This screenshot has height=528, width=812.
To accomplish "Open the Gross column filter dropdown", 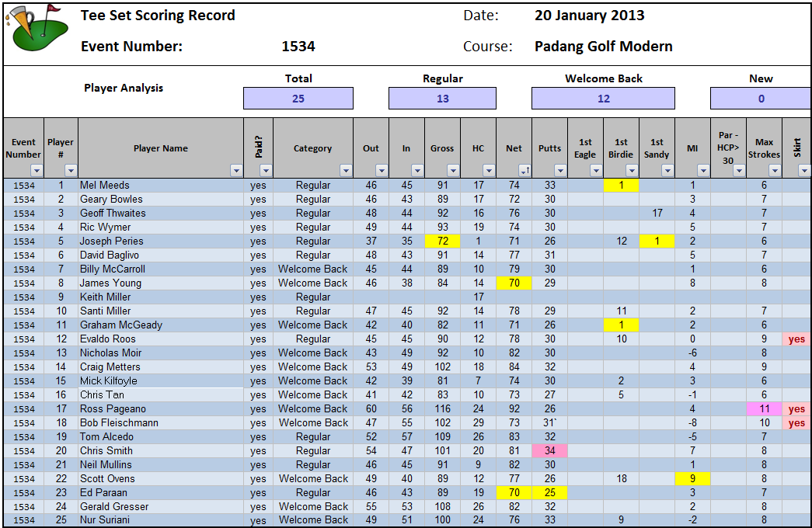I will pyautogui.click(x=452, y=170).
